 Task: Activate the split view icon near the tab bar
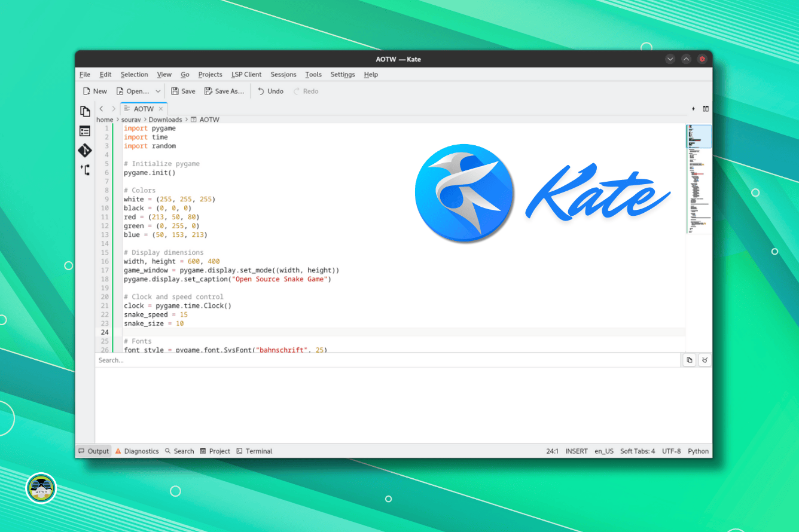tap(706, 109)
